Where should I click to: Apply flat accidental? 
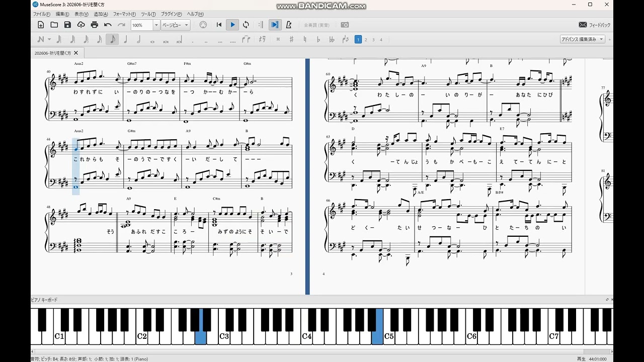(x=318, y=39)
